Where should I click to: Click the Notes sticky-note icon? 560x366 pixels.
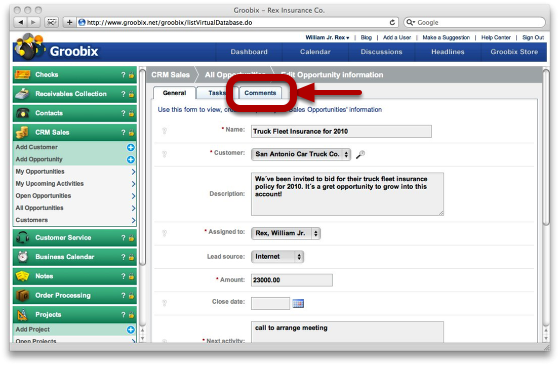tap(22, 276)
